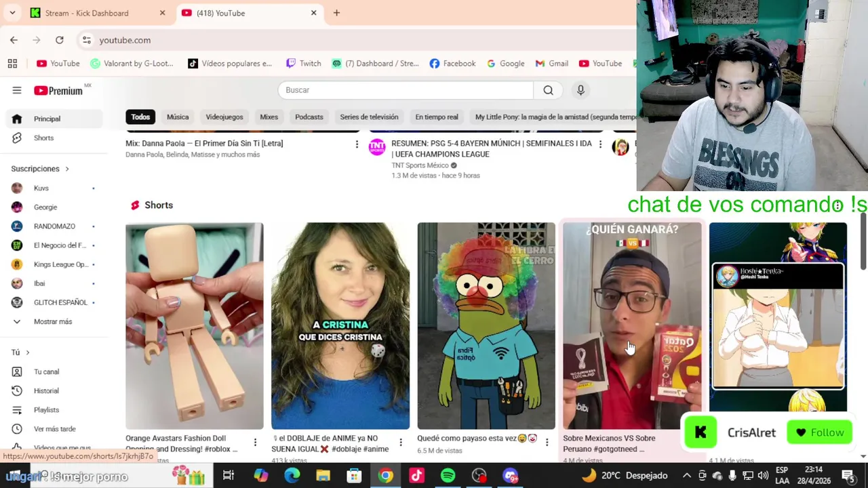Screen dimensions: 868x488
Task: Open OBS Studio from the taskbar
Action: click(x=479, y=476)
